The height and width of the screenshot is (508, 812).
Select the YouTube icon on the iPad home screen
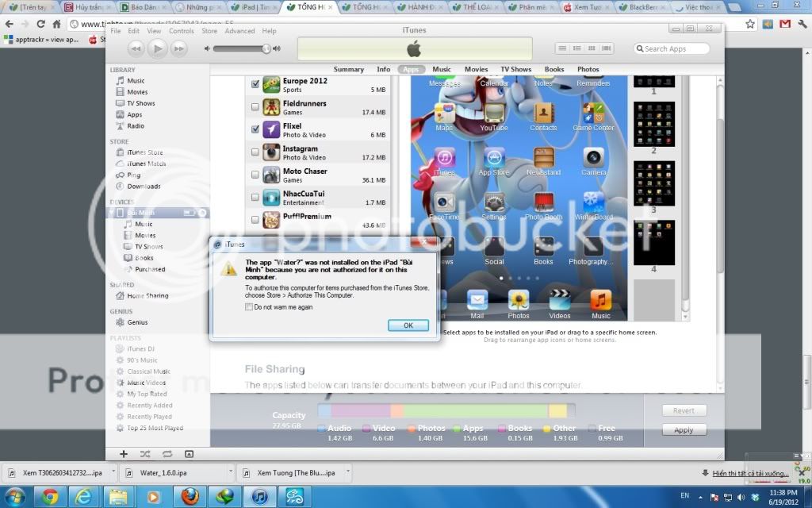point(493,113)
